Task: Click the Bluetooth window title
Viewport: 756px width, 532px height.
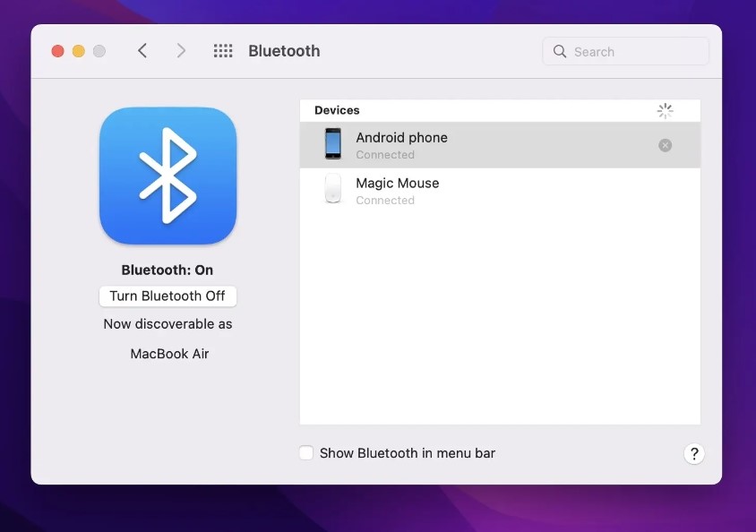Action: click(x=284, y=51)
